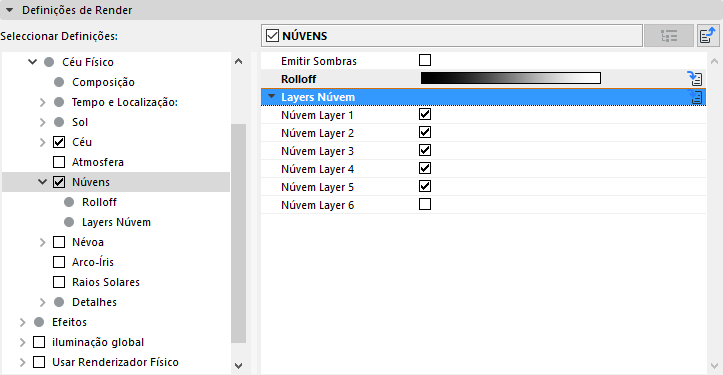The width and height of the screenshot is (723, 375).
Task: Click the Núvem Layer 3 label
Action: [x=317, y=151]
